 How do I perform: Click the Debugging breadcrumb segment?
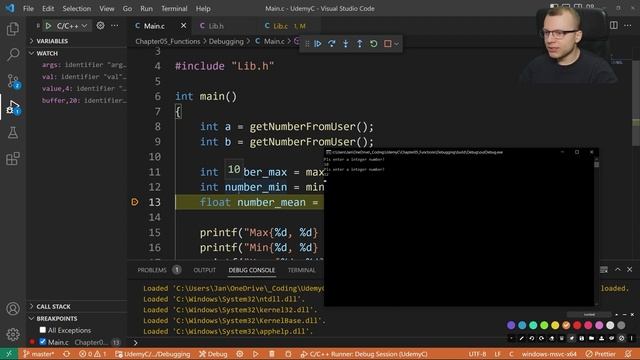226,41
